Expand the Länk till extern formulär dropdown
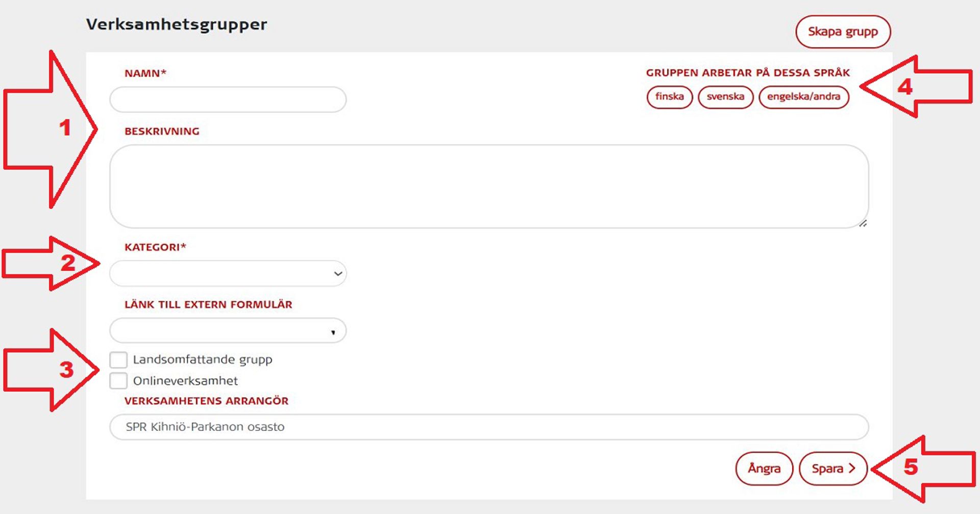This screenshot has height=514, width=980. [x=228, y=331]
